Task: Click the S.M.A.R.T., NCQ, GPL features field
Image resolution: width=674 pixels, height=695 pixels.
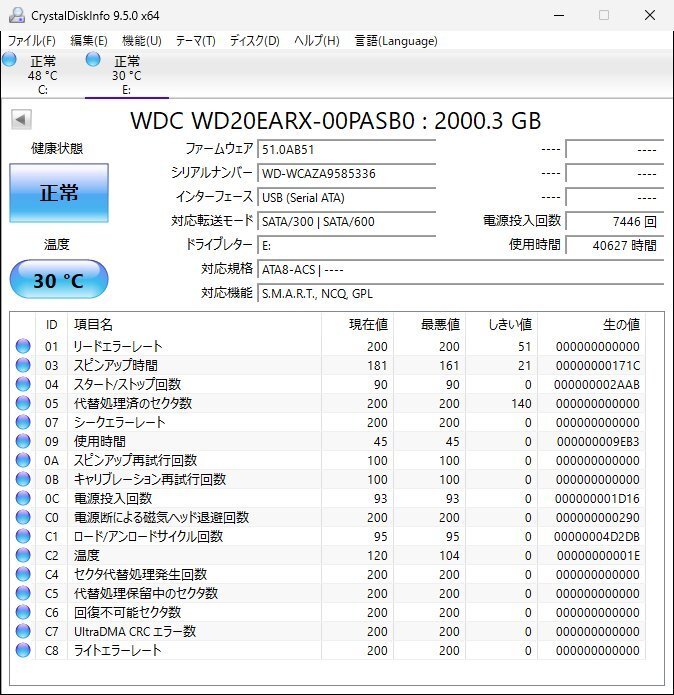Action: tap(461, 293)
